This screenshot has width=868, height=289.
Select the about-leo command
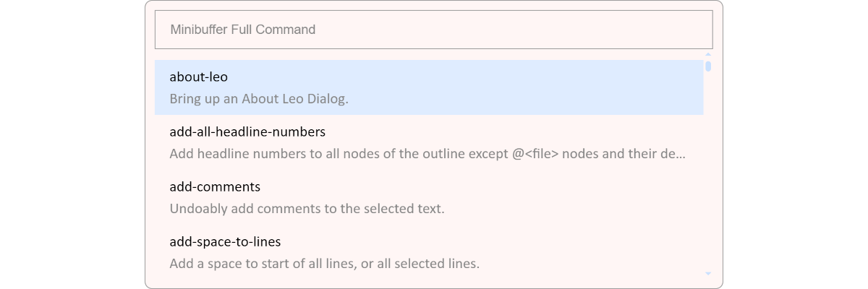pyautogui.click(x=429, y=87)
